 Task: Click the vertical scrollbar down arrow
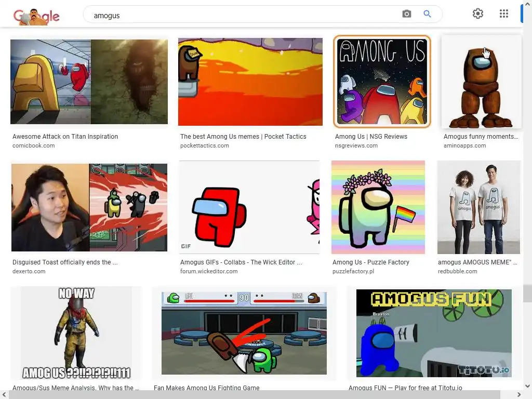point(528,386)
